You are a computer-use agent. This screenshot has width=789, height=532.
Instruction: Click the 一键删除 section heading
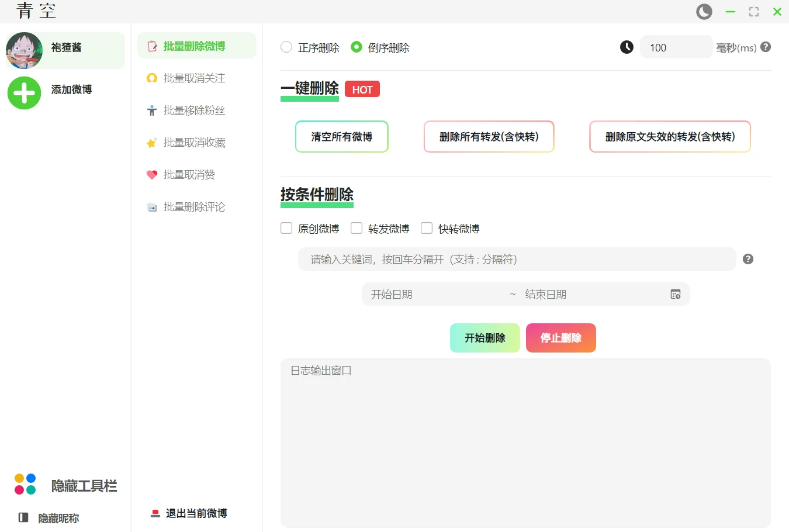point(310,88)
